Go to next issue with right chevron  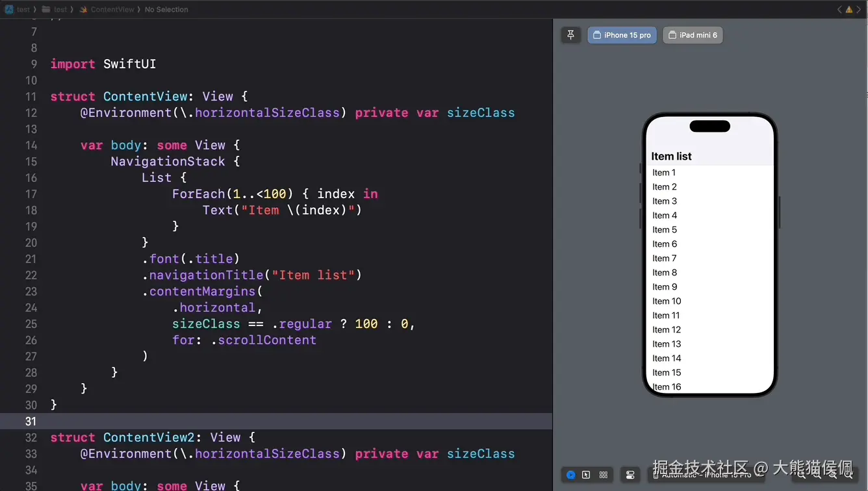click(858, 10)
